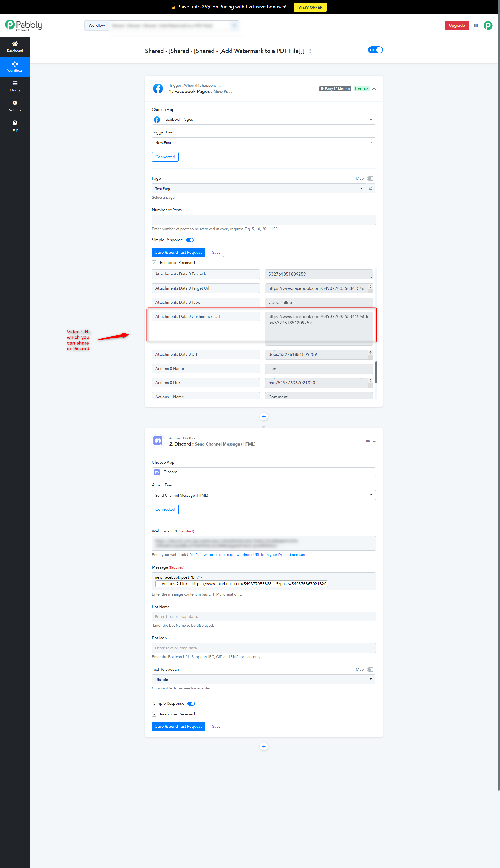Toggle the Map switch for Page
Screen dimensions: 500x868
click(x=371, y=178)
